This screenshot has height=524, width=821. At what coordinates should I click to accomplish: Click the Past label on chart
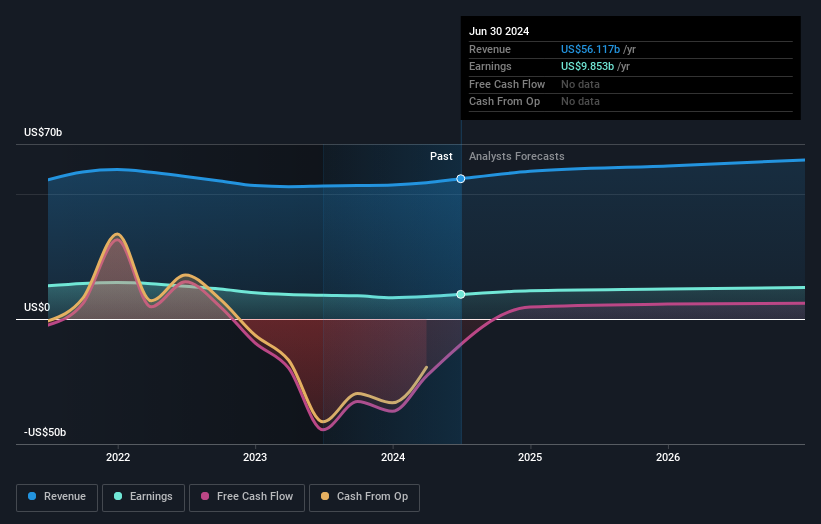pos(441,157)
